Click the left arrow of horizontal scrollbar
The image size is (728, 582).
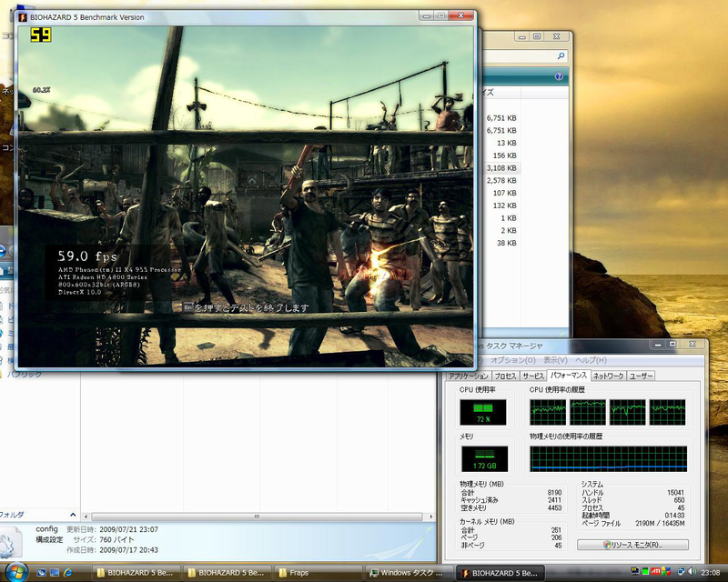86,517
